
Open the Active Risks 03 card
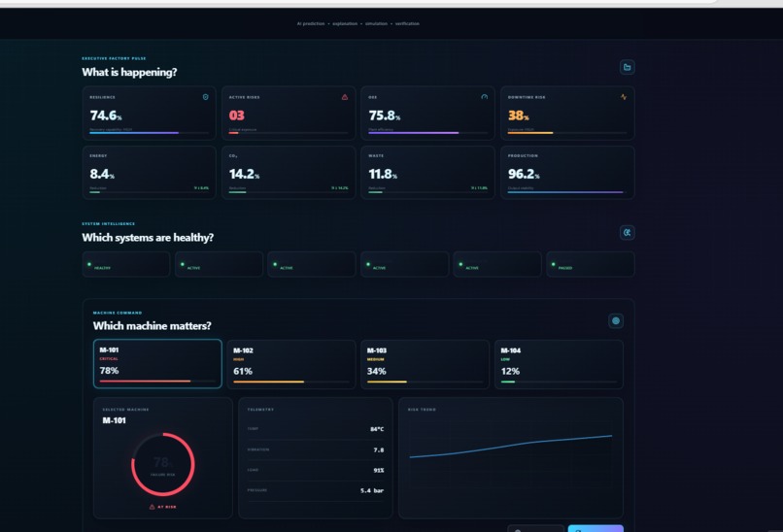click(289, 114)
